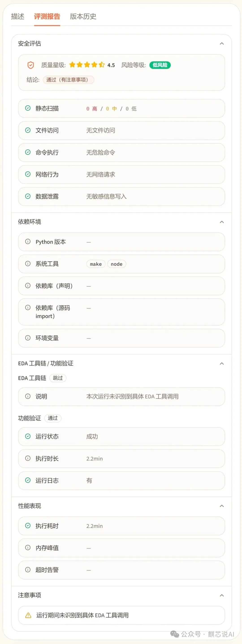Click the check icon next to 数据泄露
Screen dimensions: 242x644
coord(28,196)
